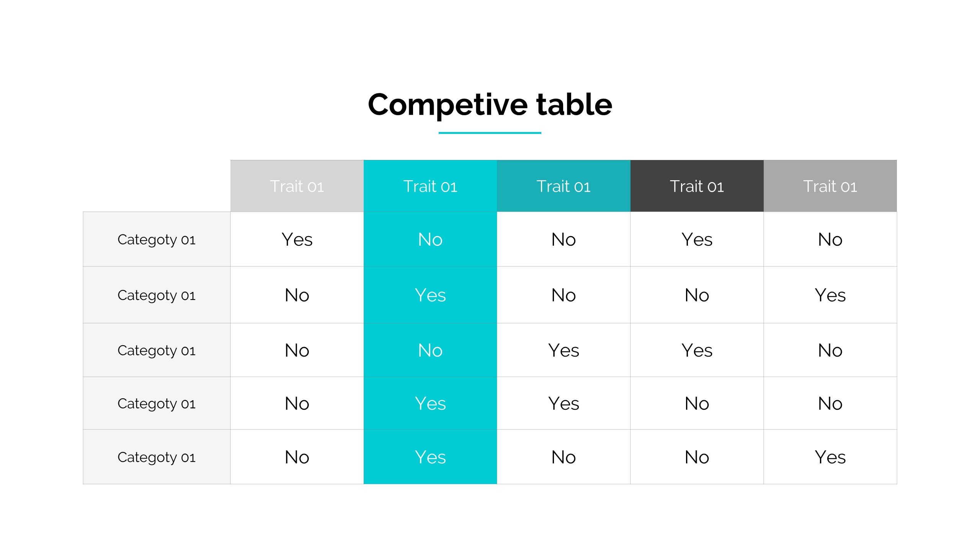The width and height of the screenshot is (980, 551).
Task: Select the topmost Categoty 01 row label
Action: (156, 240)
